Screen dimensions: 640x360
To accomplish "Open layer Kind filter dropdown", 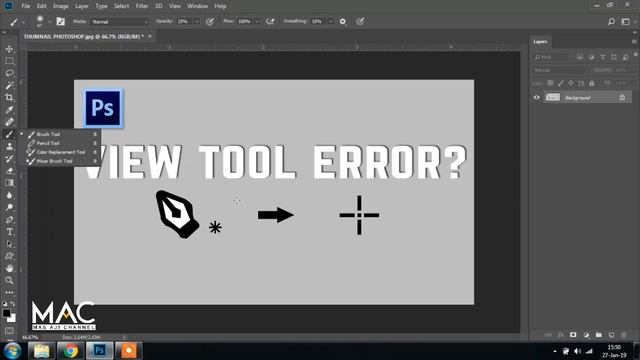I will coord(552,57).
